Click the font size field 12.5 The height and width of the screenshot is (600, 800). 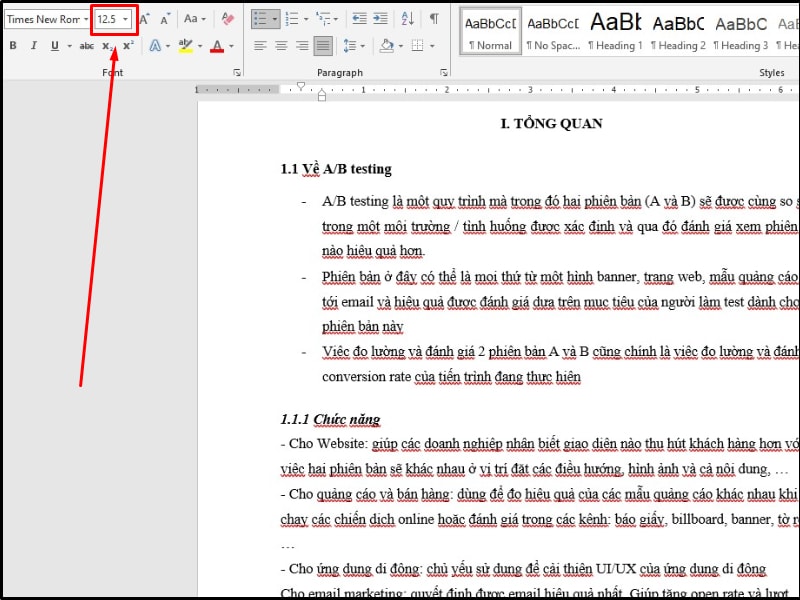click(108, 19)
